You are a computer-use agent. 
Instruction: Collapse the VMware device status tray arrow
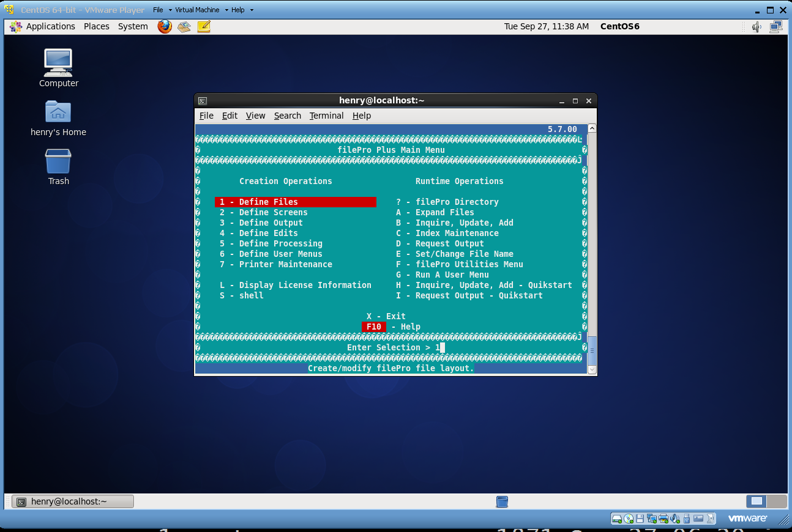click(x=711, y=519)
